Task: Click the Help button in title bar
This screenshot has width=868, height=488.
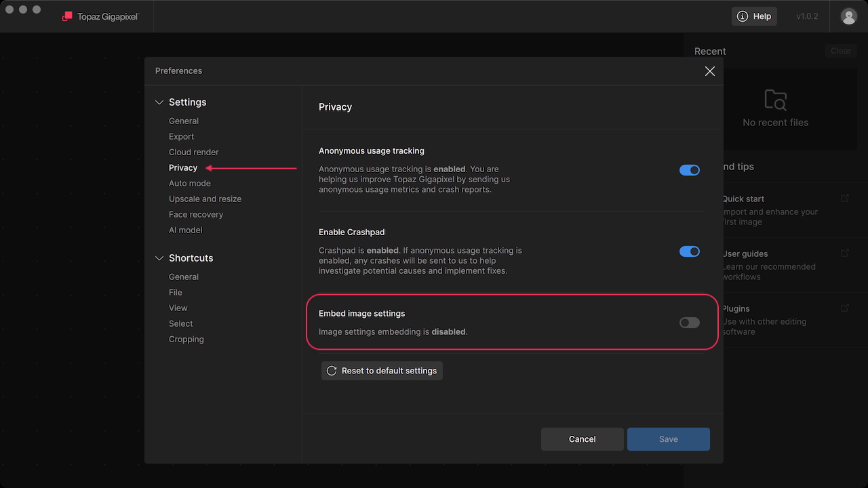Action: pos(754,16)
